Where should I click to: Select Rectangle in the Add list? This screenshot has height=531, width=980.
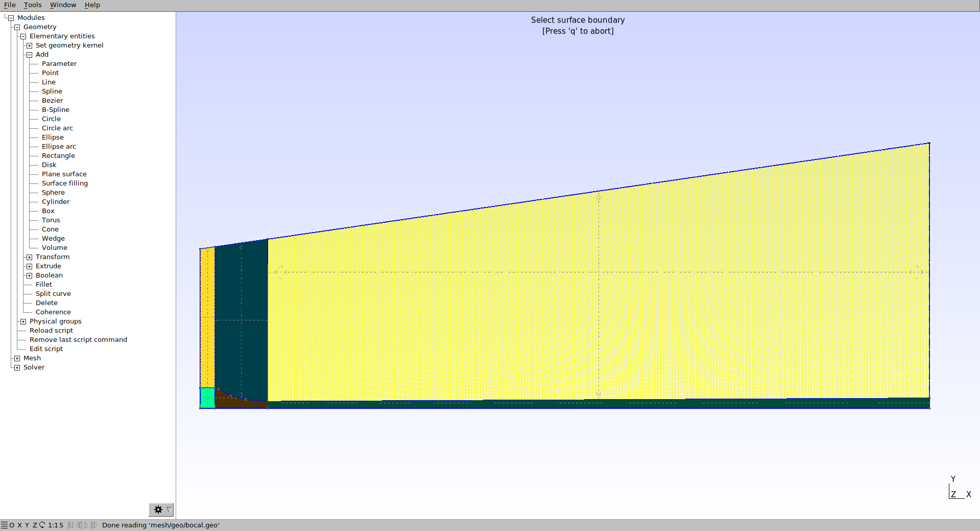coord(58,156)
